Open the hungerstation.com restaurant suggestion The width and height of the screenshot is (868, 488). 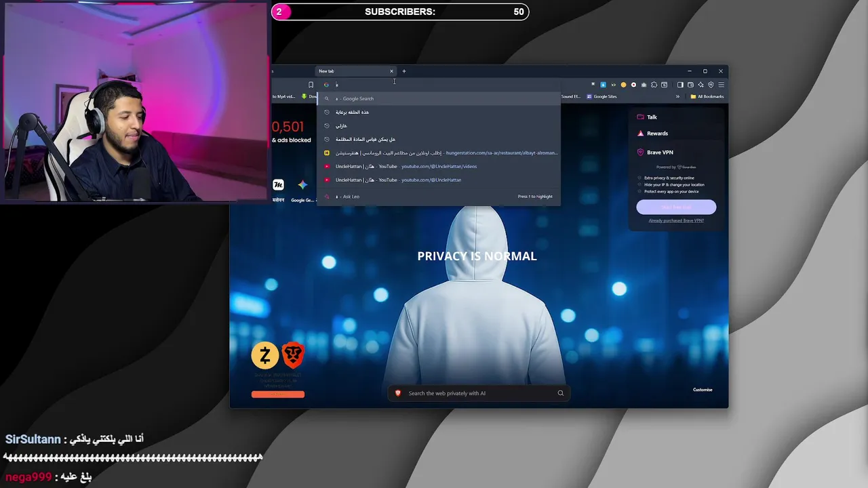tap(439, 152)
